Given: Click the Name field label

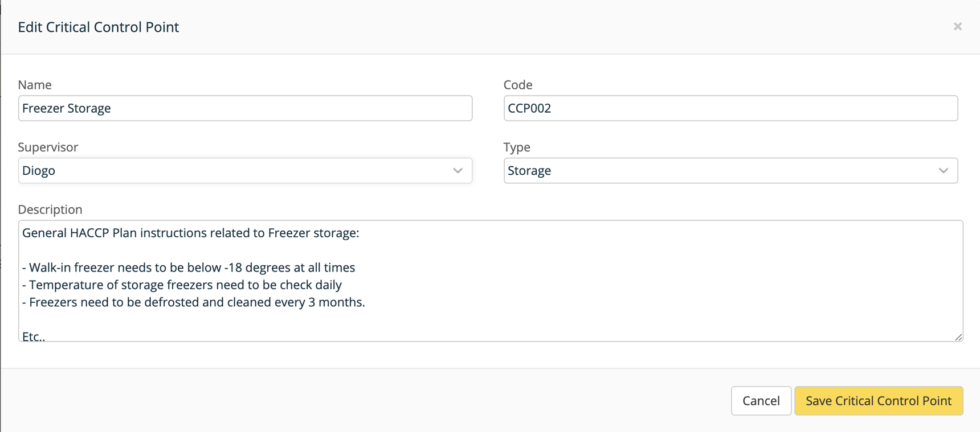Looking at the screenshot, I should click(x=35, y=85).
